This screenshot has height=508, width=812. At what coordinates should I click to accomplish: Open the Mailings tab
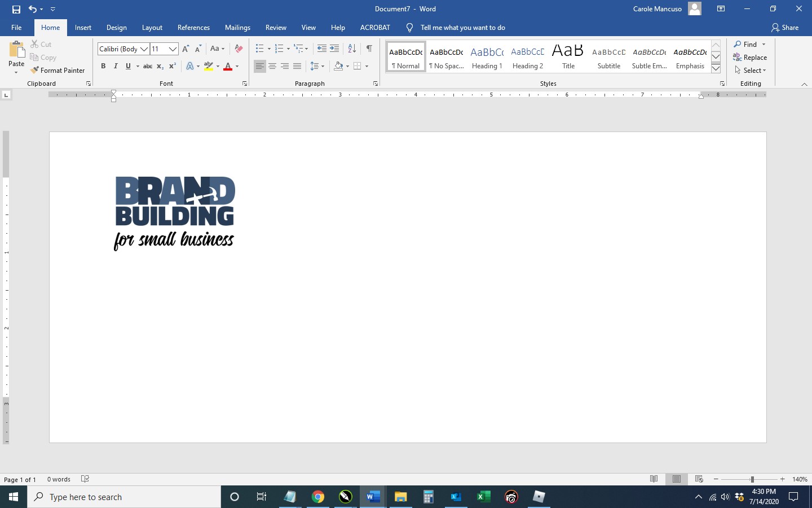click(237, 27)
